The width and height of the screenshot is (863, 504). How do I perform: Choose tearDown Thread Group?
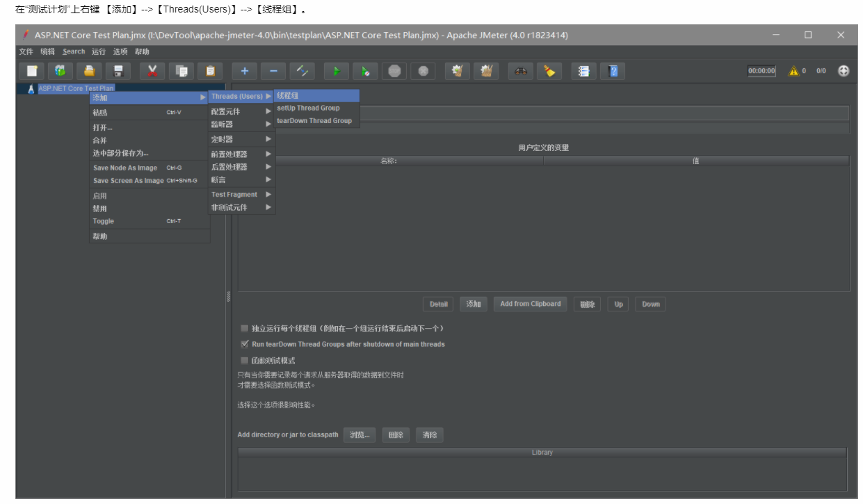317,121
